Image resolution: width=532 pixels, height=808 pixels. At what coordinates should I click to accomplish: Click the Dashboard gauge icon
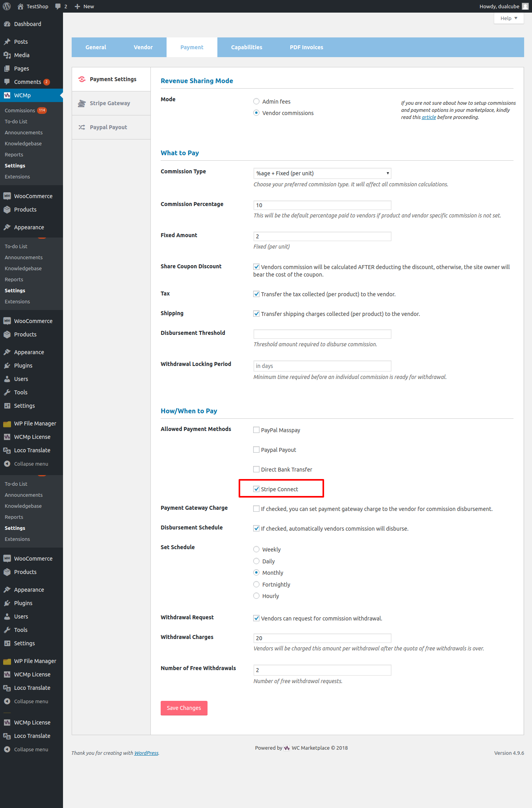7,24
